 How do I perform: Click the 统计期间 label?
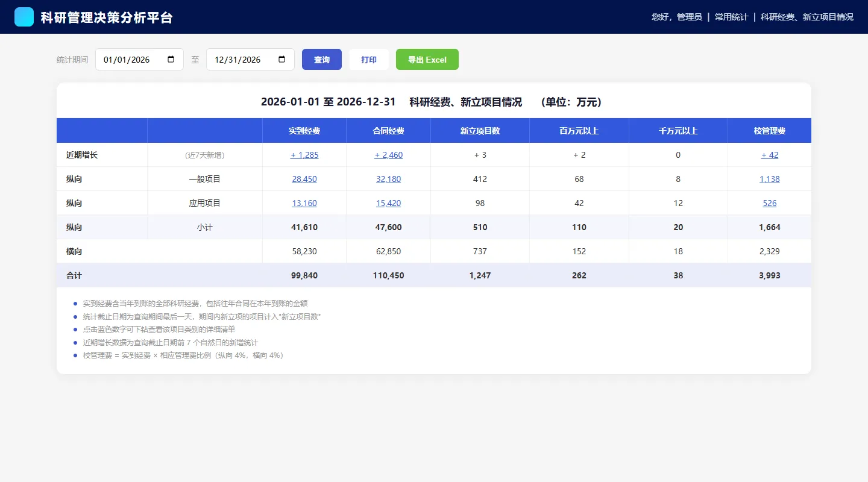72,60
